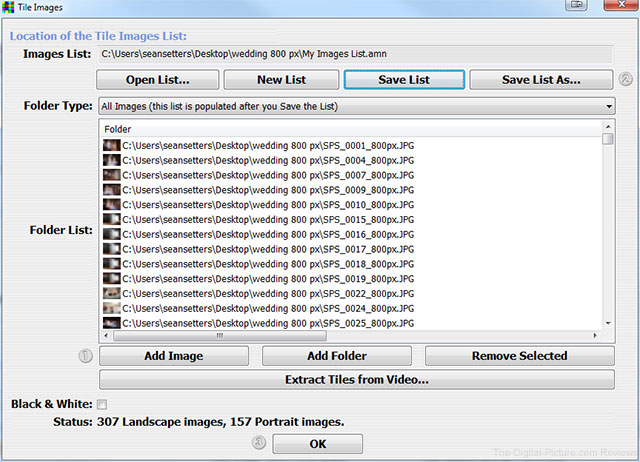Viewport: 640px width, 462px height.
Task: Click the Save List button
Action: pos(404,80)
